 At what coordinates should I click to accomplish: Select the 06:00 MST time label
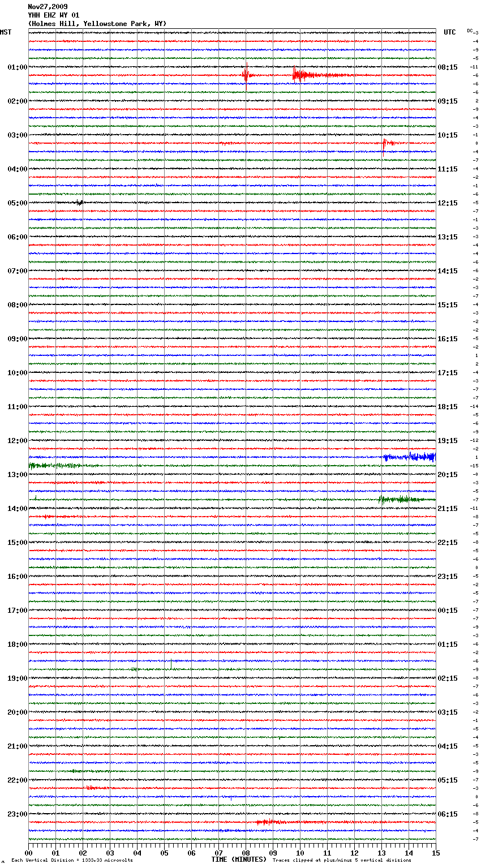pyautogui.click(x=18, y=237)
